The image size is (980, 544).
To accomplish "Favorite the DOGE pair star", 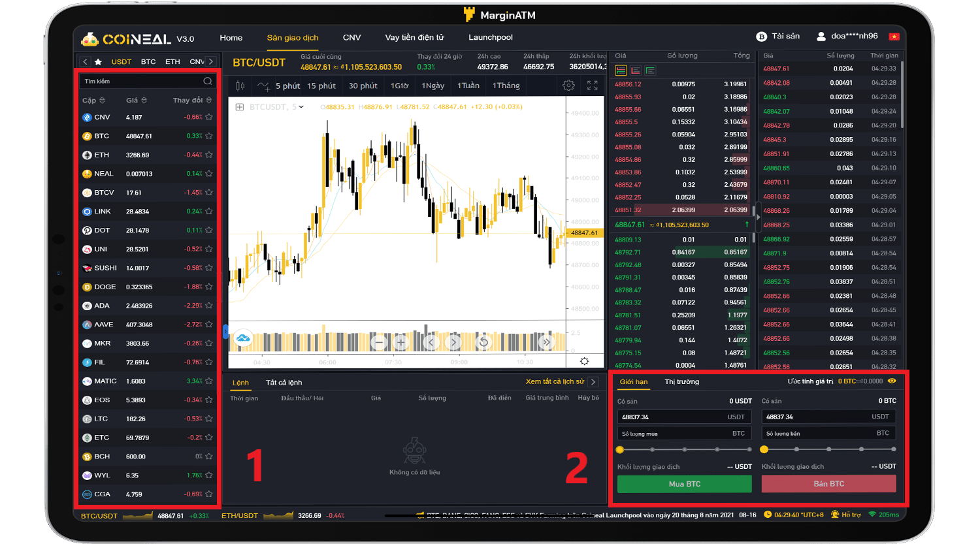I will tap(209, 287).
